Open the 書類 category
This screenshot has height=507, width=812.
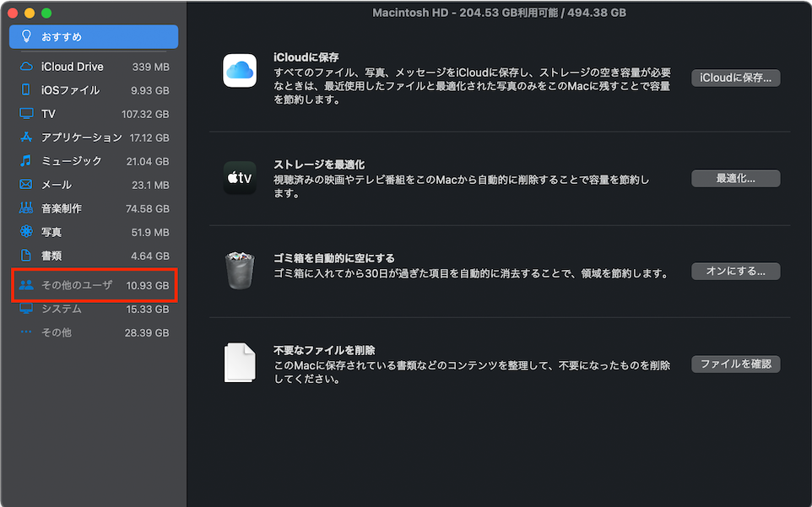pos(94,256)
